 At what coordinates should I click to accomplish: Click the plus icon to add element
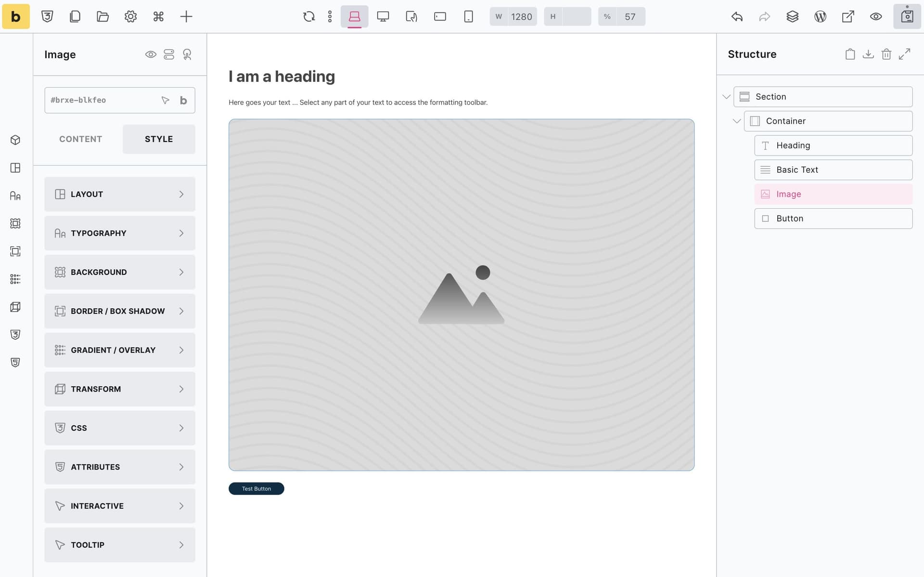[186, 16]
